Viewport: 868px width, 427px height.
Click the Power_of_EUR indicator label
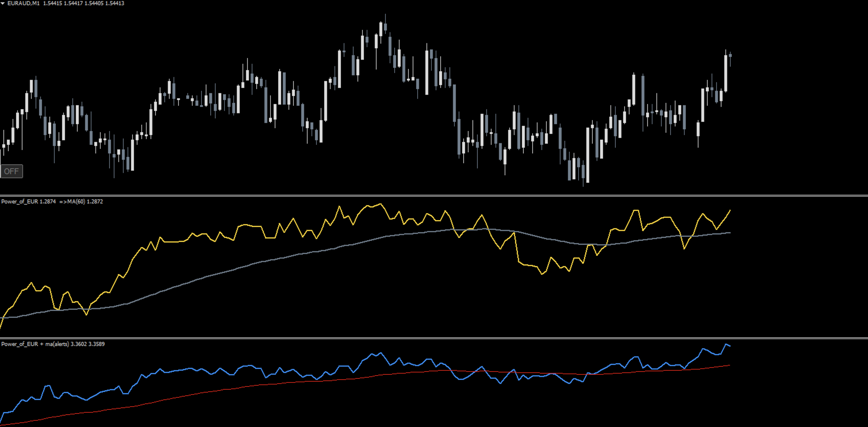[20, 201]
